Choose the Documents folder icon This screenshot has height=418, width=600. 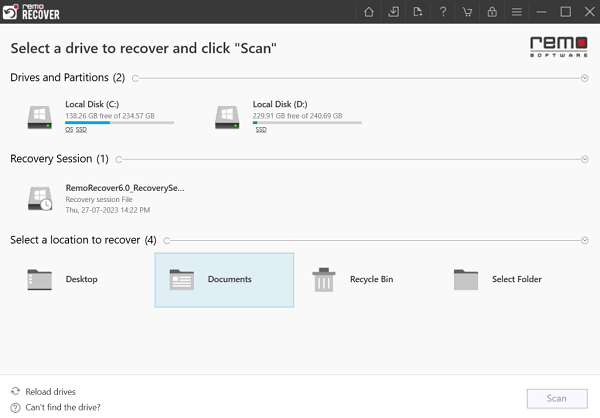pos(181,280)
